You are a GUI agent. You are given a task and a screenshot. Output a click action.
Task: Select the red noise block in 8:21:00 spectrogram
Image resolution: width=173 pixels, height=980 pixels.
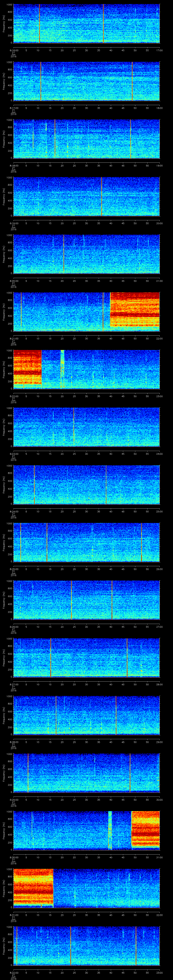click(135, 309)
